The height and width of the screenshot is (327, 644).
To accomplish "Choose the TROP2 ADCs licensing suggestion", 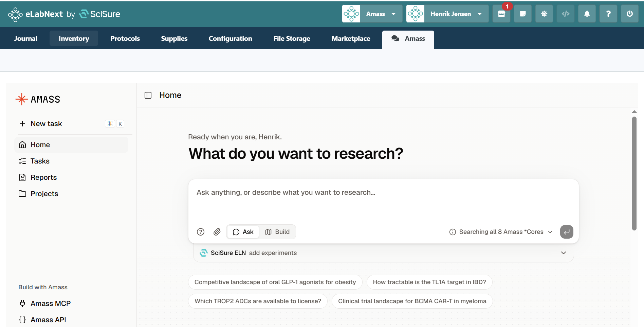I will (x=258, y=301).
